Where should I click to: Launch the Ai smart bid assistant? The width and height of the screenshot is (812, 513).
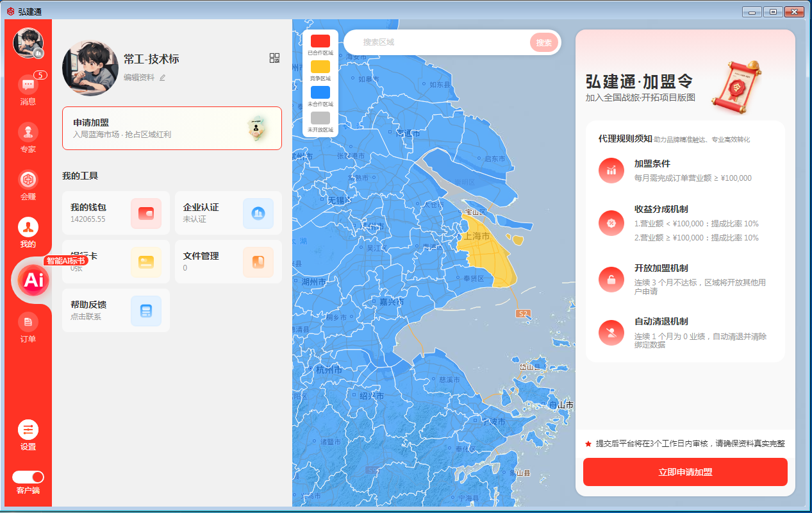[x=33, y=280]
